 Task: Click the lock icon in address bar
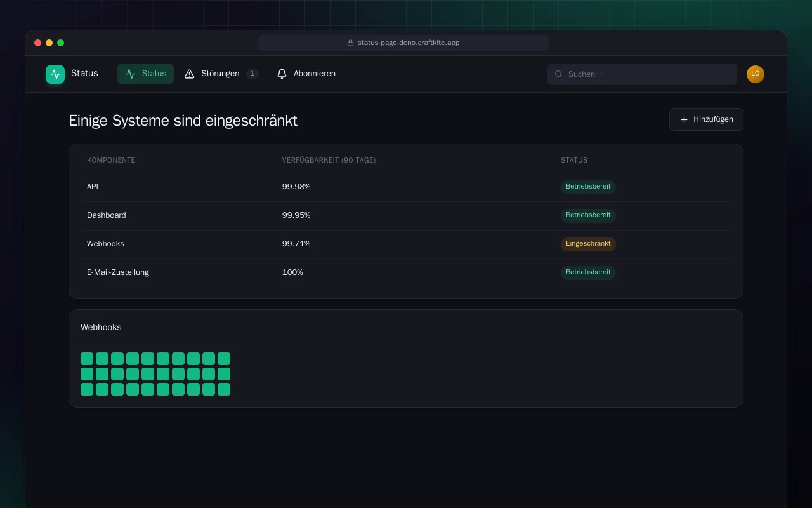[350, 43]
